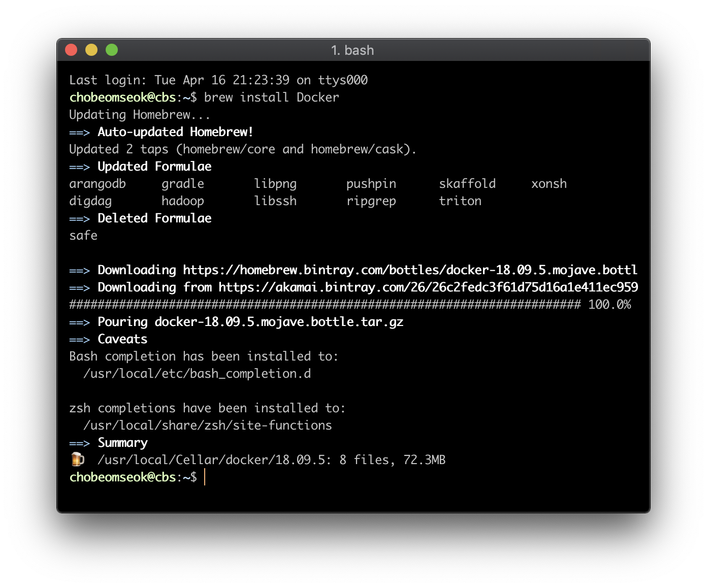Click the 'xonsh' formula name
The image size is (707, 588).
(549, 184)
